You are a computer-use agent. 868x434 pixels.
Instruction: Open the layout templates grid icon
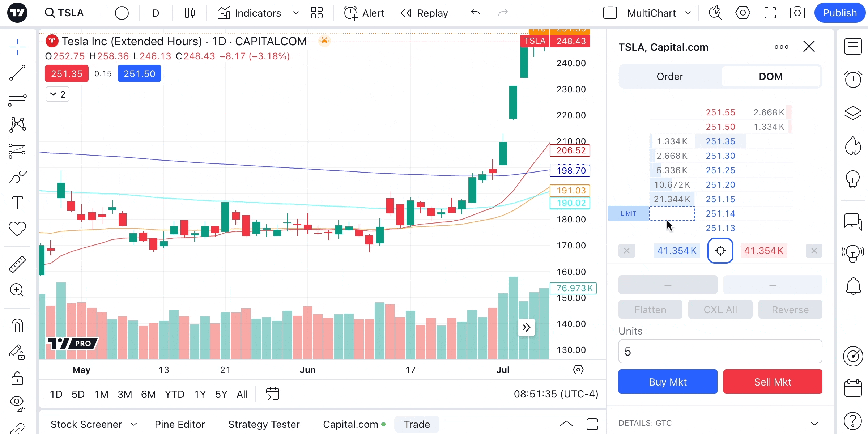click(316, 13)
